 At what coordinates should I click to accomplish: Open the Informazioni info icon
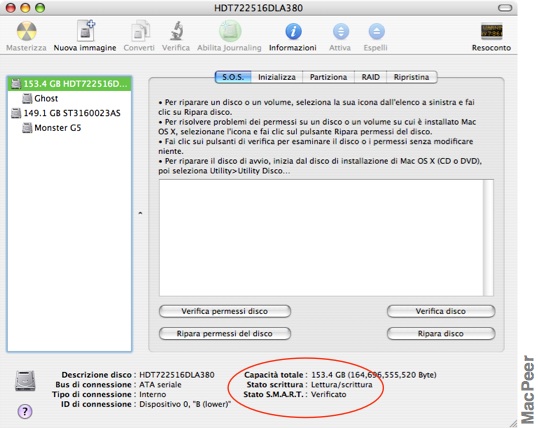tap(293, 32)
